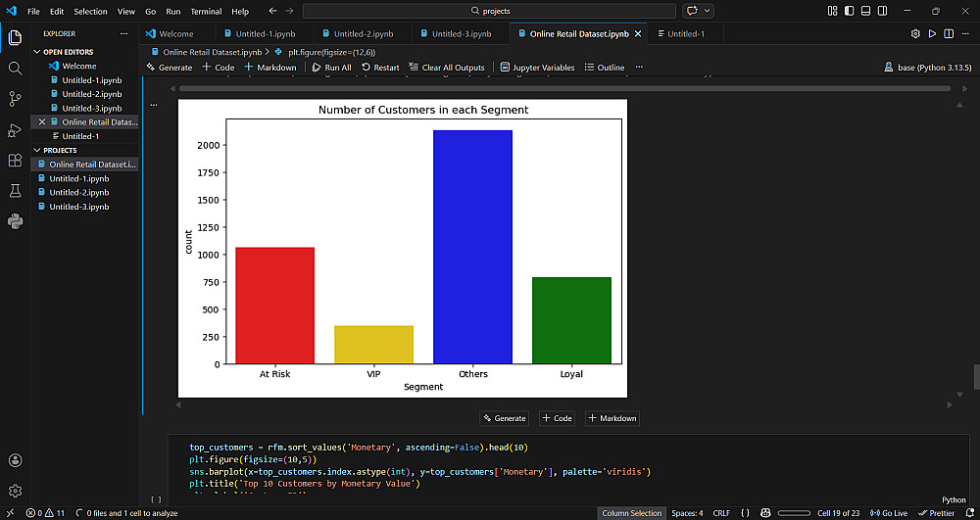Open the Testing flask view
980x520 pixels.
15,191
